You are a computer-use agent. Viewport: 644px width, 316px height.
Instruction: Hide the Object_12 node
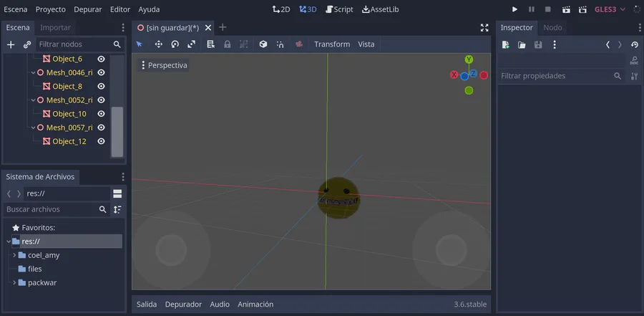pyautogui.click(x=101, y=141)
